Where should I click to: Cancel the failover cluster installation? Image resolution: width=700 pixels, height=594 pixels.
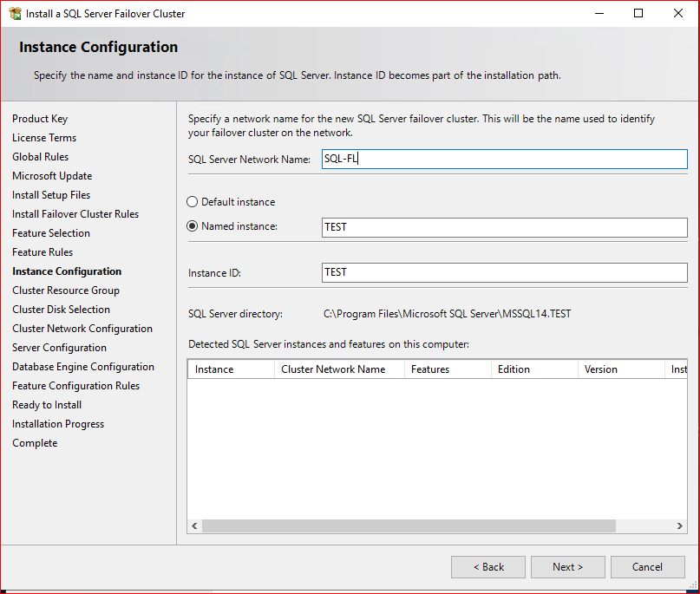[x=647, y=567]
